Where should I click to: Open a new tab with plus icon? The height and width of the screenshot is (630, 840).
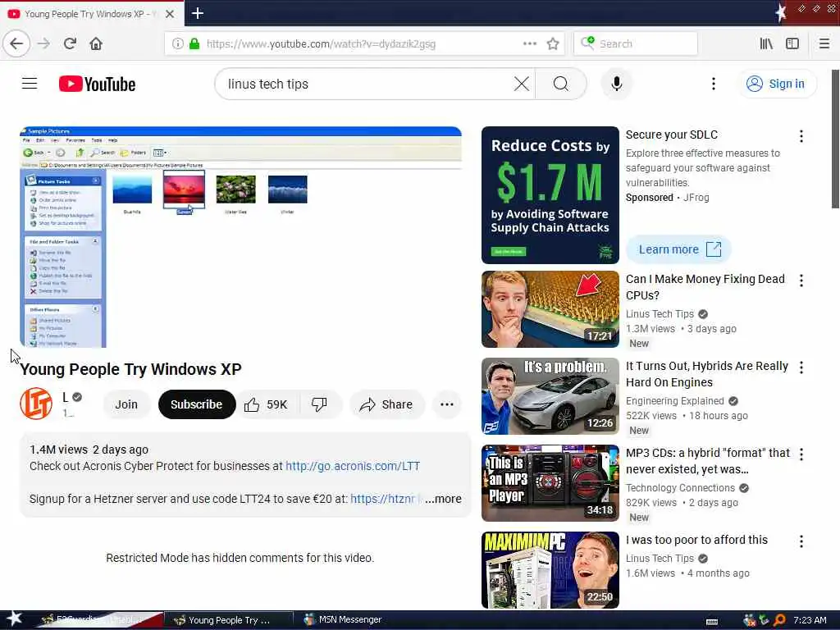tap(198, 13)
